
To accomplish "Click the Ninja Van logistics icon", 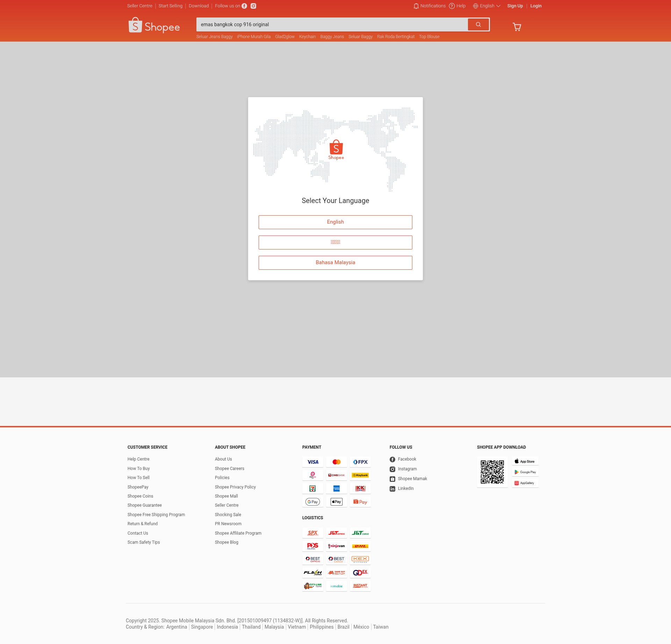I will 337,546.
